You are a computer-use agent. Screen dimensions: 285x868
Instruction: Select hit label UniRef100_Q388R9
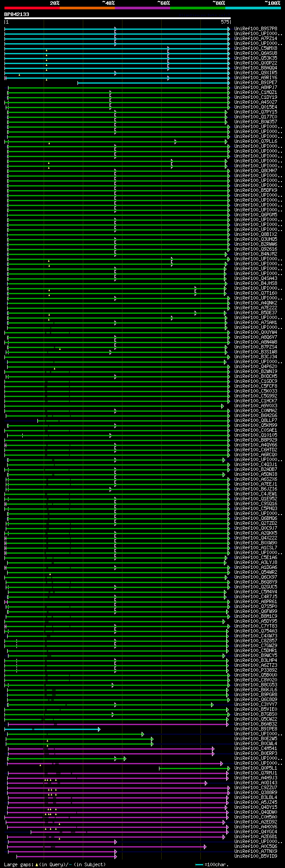pyautogui.click(x=256, y=793)
